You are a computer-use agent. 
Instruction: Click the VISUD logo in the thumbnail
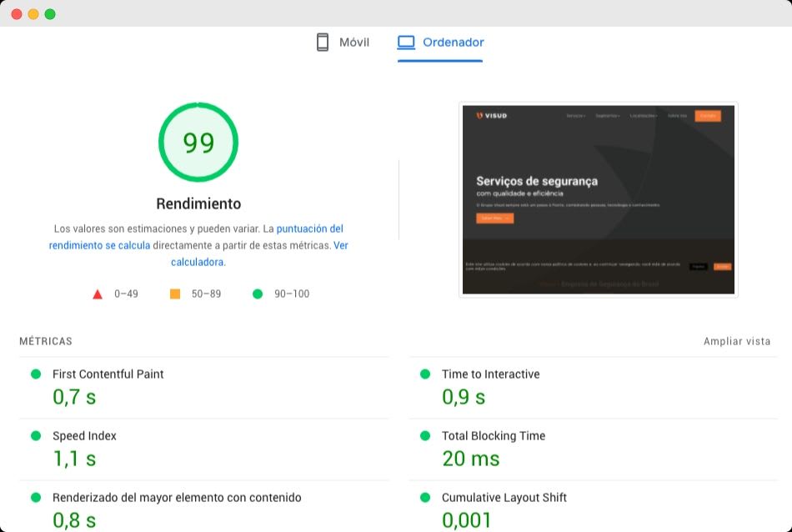(492, 116)
